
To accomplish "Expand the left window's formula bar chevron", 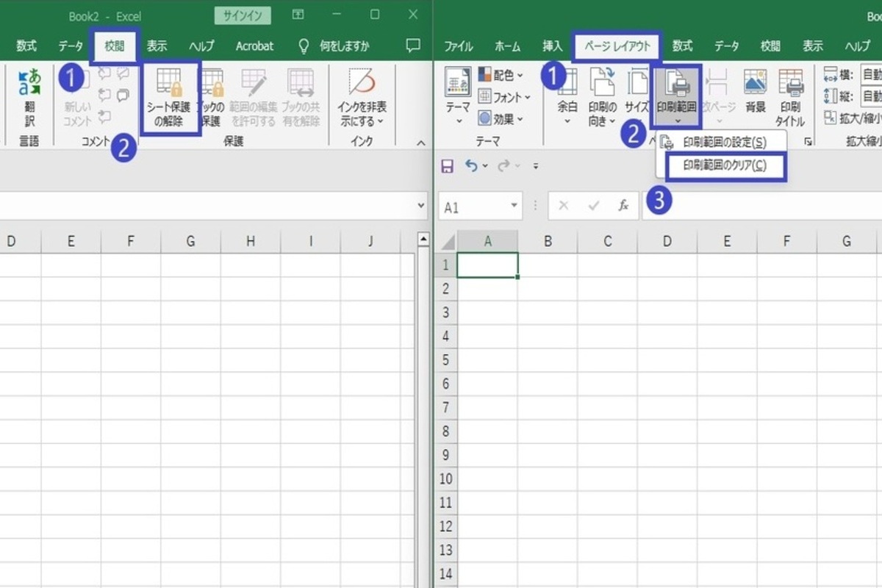I will click(421, 206).
